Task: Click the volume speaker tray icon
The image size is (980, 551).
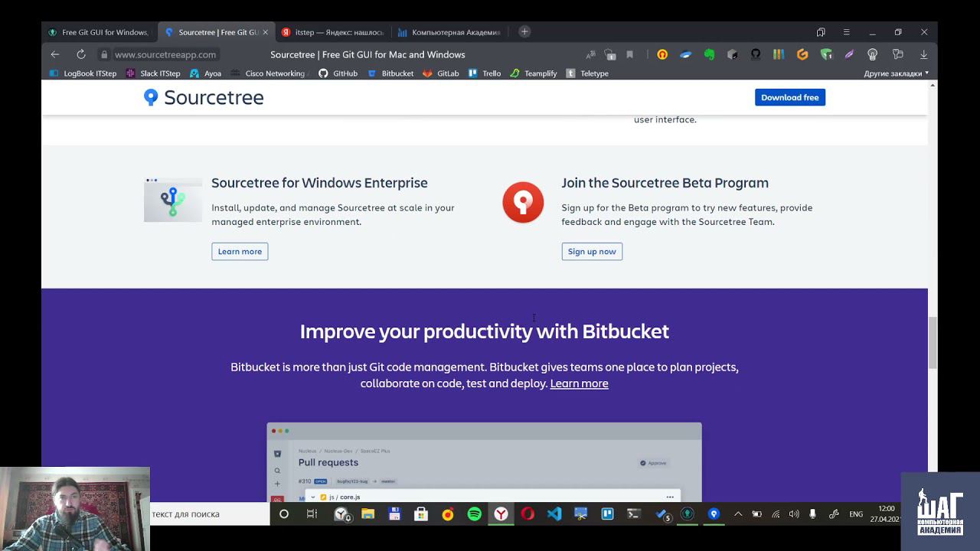Action: tap(794, 514)
